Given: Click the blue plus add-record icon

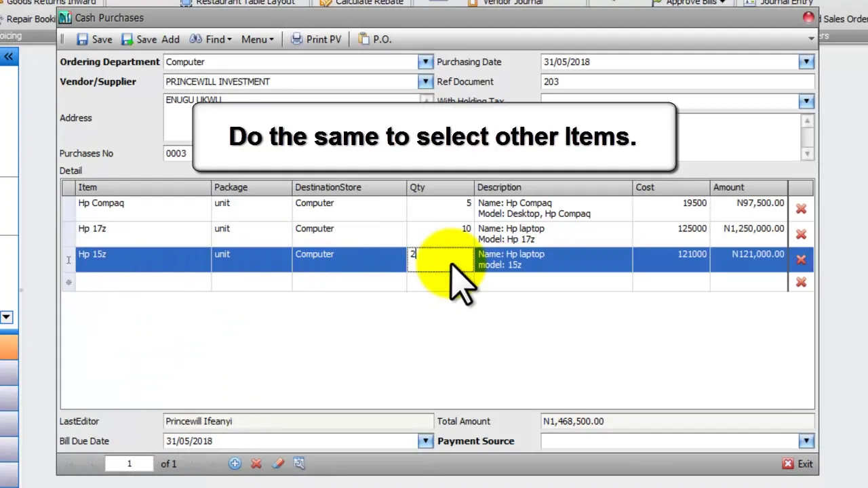Looking at the screenshot, I should (x=235, y=464).
